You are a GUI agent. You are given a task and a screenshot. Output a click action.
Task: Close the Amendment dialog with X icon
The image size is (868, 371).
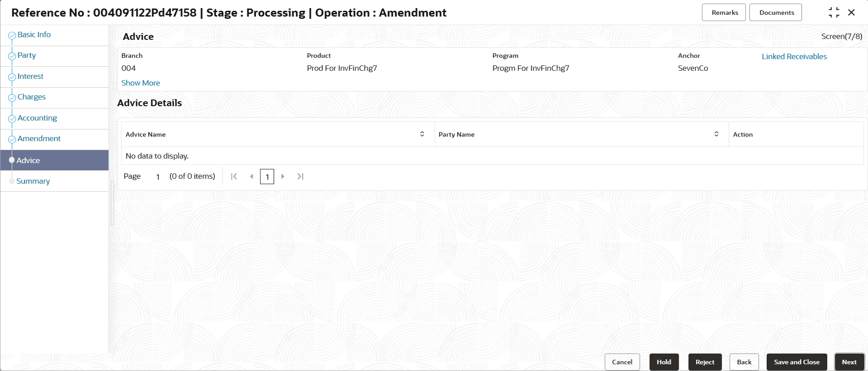coord(851,13)
